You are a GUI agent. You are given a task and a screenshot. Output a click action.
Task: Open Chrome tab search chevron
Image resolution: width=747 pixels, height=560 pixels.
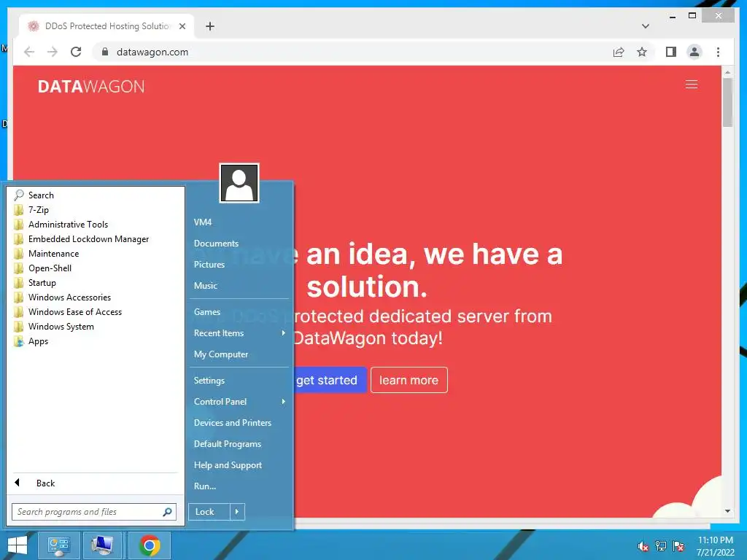[x=645, y=26]
